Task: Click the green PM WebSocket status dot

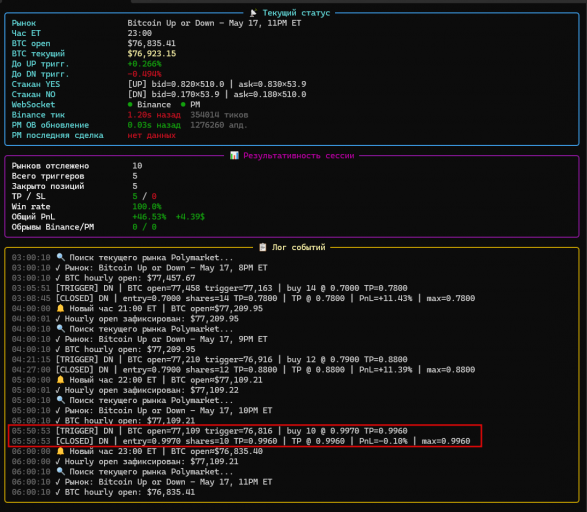Action: pos(183,104)
